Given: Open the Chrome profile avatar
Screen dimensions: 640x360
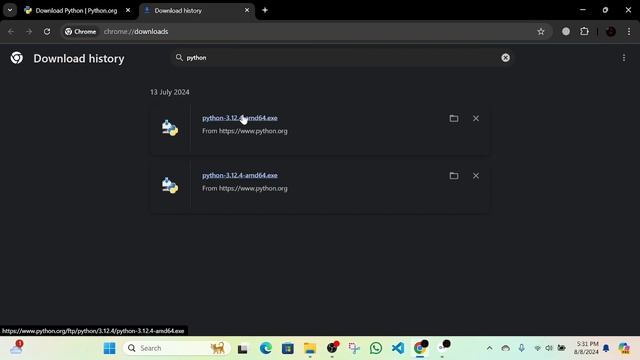Looking at the screenshot, I should [x=611, y=31].
